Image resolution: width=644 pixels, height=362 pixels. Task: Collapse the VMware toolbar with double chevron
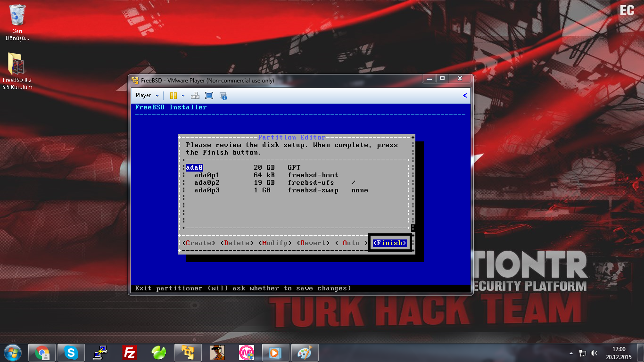click(465, 95)
